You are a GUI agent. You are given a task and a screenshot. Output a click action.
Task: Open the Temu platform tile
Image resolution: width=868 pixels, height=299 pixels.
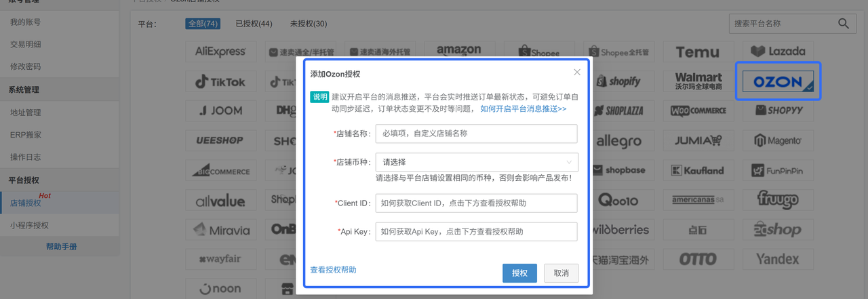(698, 52)
